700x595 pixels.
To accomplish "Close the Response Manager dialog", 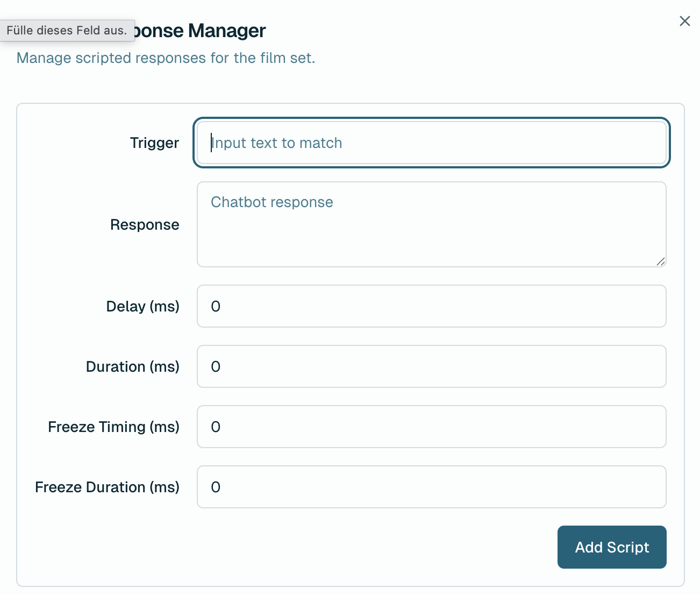I will point(684,21).
